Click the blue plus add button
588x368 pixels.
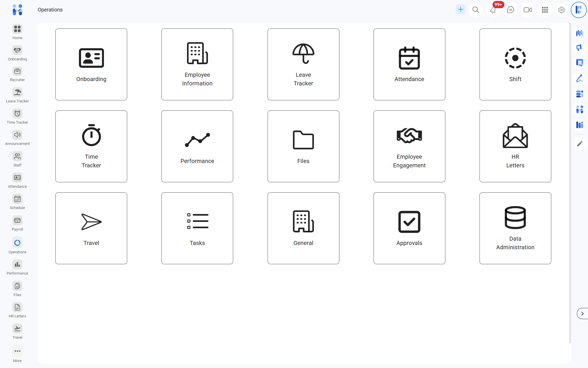pos(461,9)
